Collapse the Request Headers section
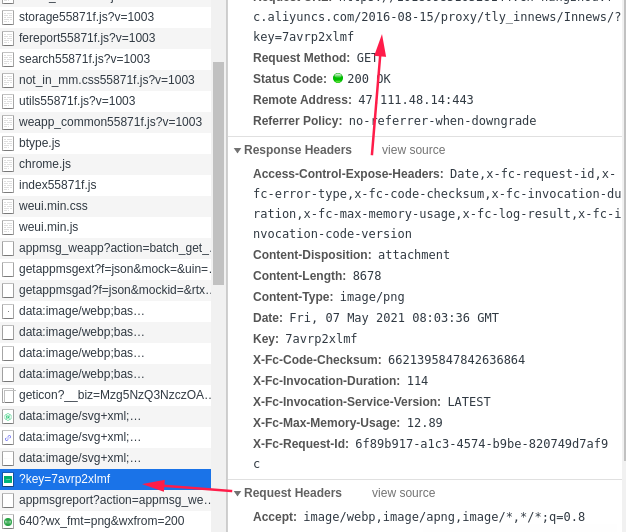Image resolution: width=626 pixels, height=532 pixels. (237, 494)
